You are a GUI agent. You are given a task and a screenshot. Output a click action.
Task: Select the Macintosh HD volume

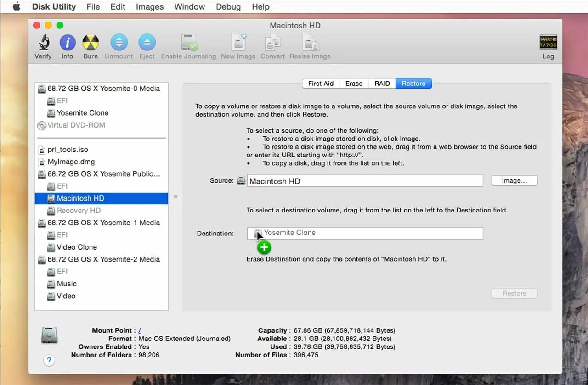(102, 198)
